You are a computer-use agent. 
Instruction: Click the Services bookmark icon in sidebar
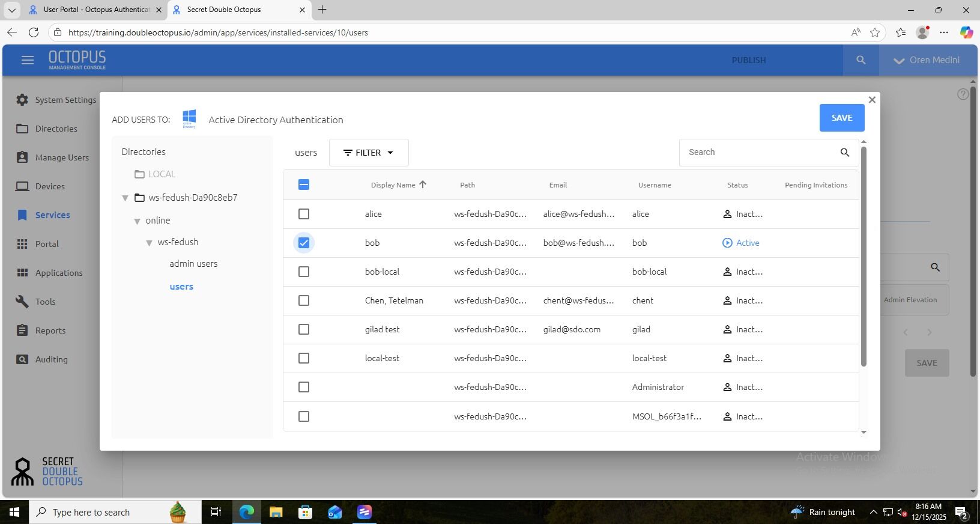tap(22, 215)
